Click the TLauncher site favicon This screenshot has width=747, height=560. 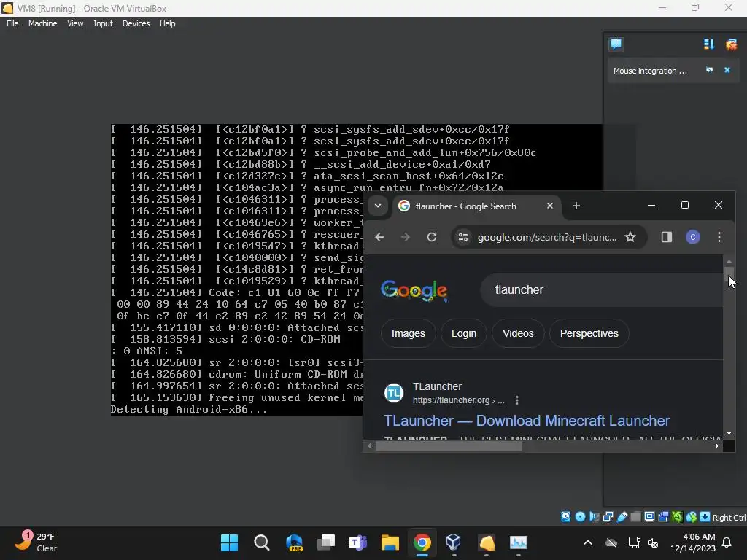pyautogui.click(x=394, y=393)
